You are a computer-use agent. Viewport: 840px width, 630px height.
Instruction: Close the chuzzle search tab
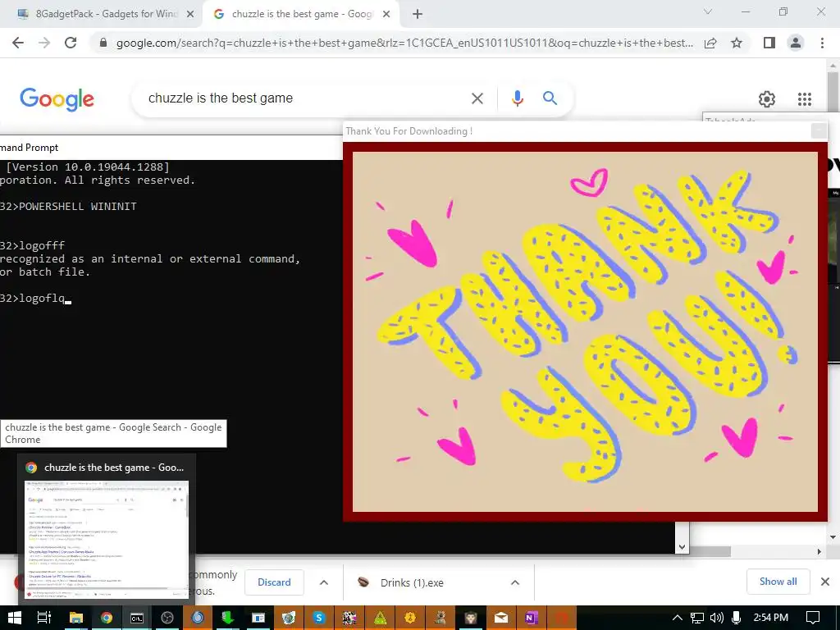(x=386, y=15)
